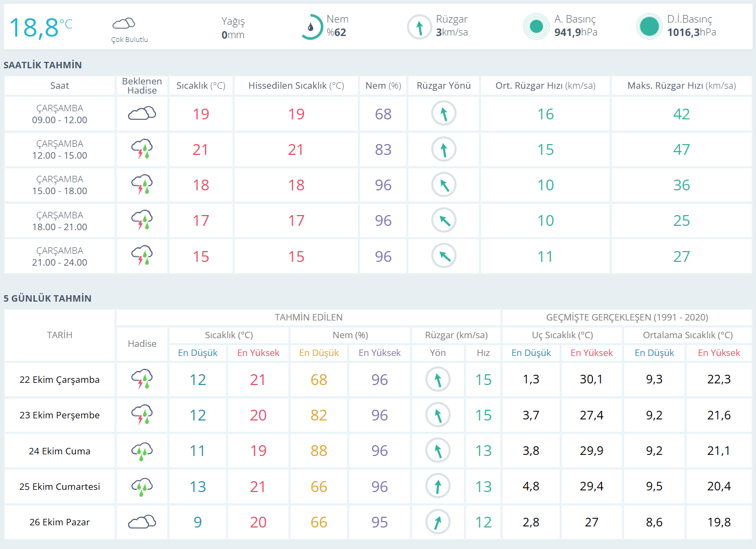Click wind direction icon for 21.00 - 24.00
This screenshot has height=549, width=756.
point(444,256)
